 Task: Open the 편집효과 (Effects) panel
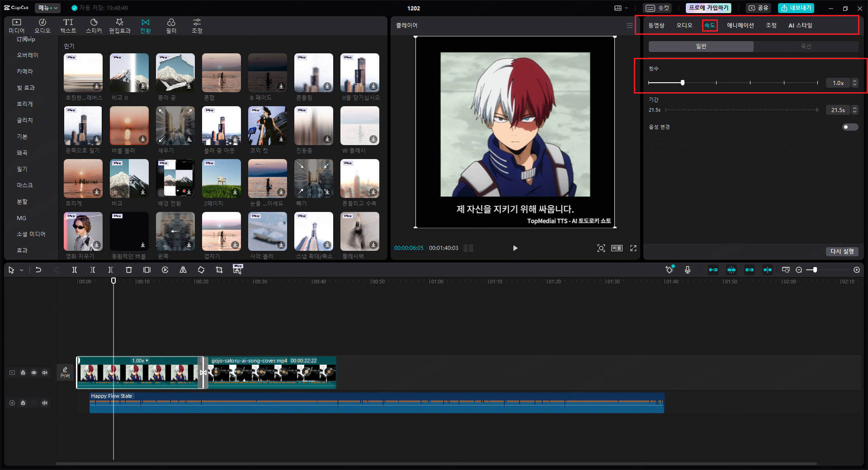(x=120, y=26)
